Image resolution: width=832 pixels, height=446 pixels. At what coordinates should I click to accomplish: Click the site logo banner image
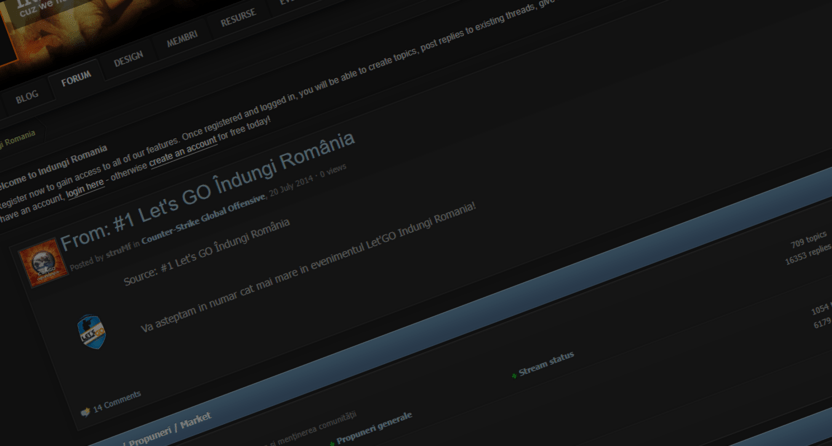pyautogui.click(x=60, y=25)
